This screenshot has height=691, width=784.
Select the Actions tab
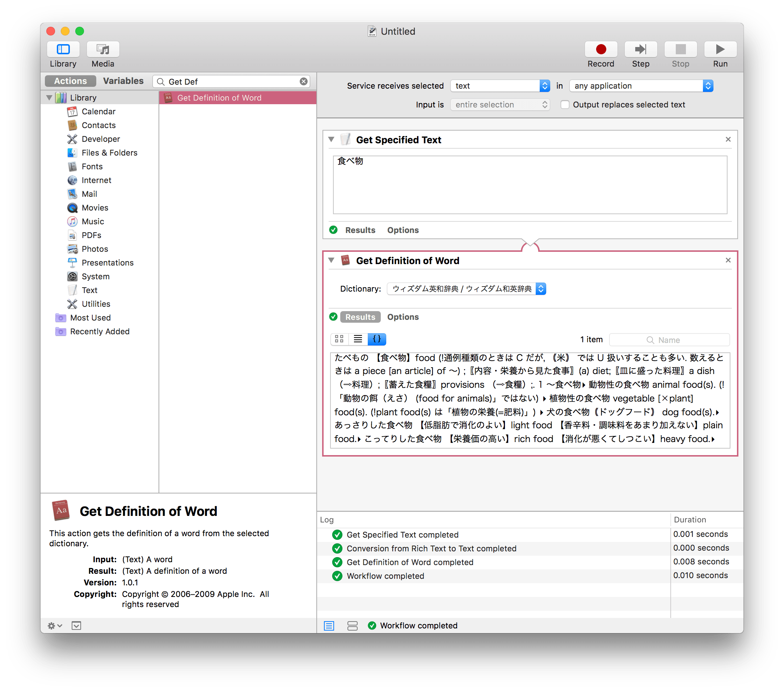click(70, 81)
